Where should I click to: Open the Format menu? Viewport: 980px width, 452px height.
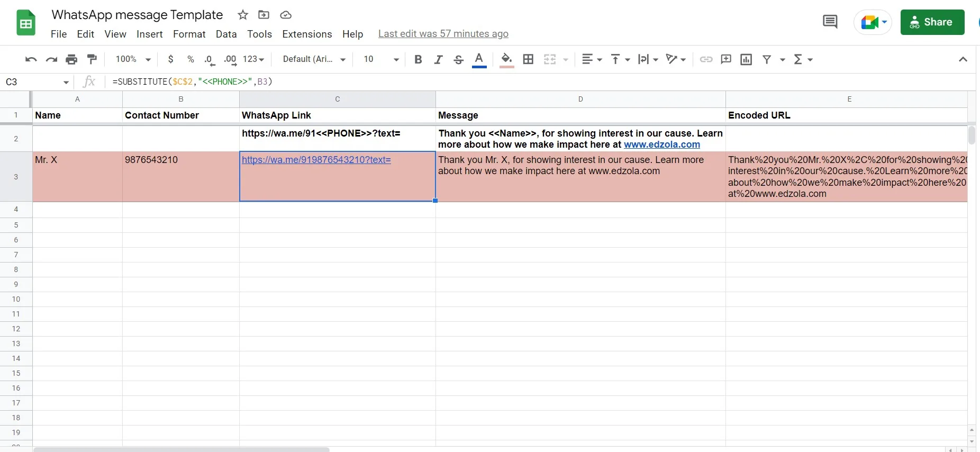click(189, 34)
